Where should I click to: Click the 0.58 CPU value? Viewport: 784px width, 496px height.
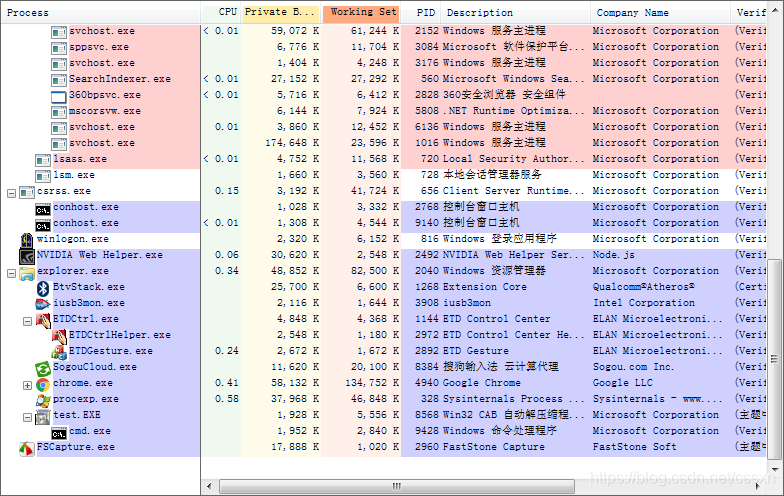[226, 399]
